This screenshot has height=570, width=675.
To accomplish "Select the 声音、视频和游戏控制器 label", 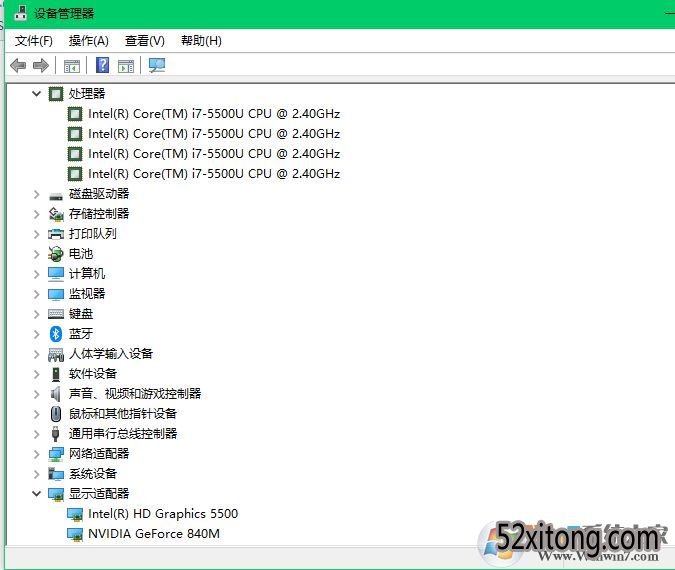I will 135,393.
